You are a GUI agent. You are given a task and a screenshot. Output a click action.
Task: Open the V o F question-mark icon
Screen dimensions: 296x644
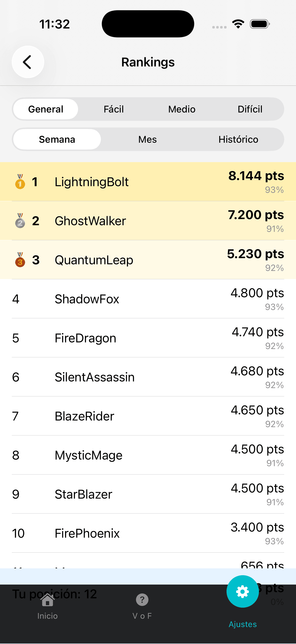pyautogui.click(x=142, y=600)
